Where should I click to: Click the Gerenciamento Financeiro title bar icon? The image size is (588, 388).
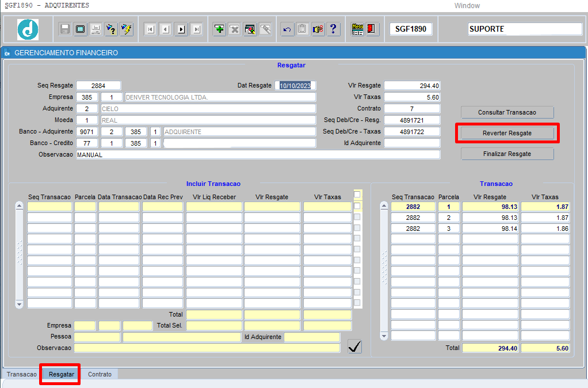pos(7,54)
